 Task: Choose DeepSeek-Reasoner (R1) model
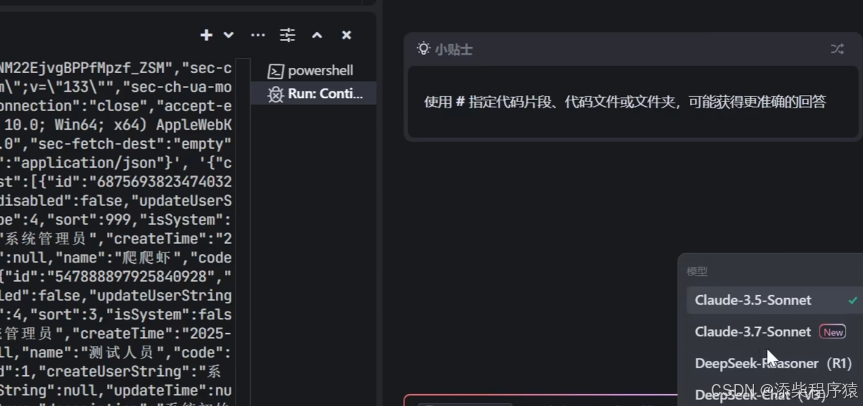[775, 363]
